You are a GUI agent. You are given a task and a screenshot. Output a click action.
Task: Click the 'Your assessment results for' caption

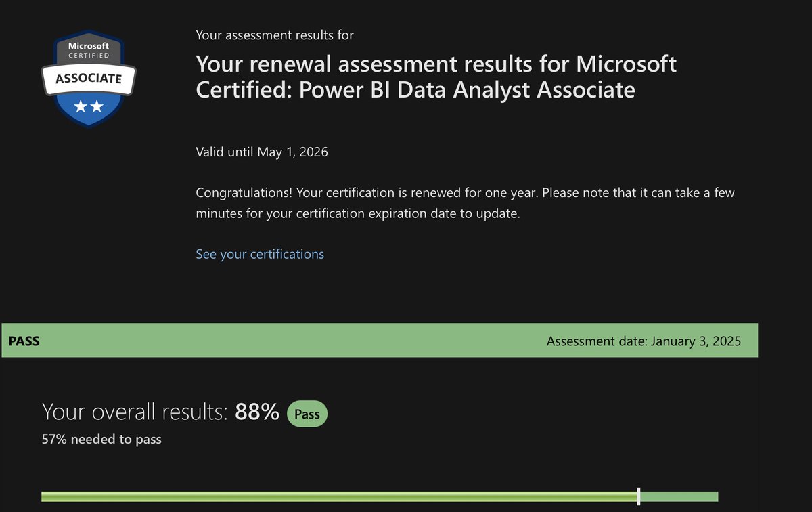tap(275, 35)
